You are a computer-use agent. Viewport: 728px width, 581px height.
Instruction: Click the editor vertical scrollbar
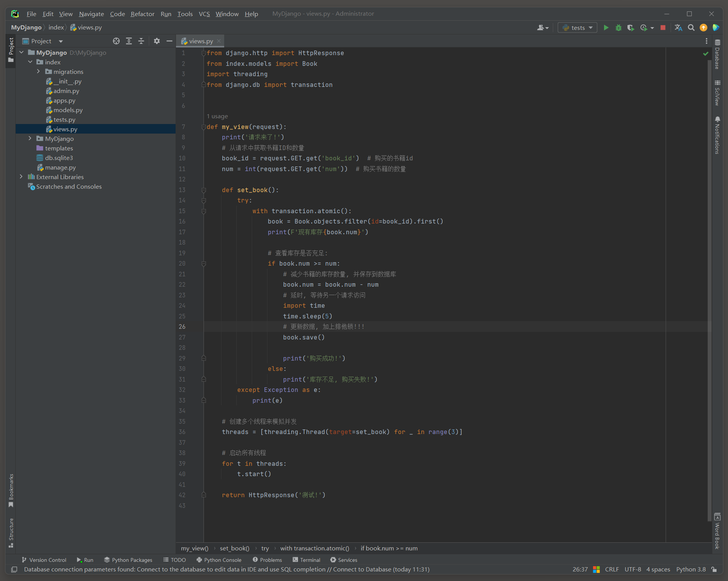(x=710, y=290)
